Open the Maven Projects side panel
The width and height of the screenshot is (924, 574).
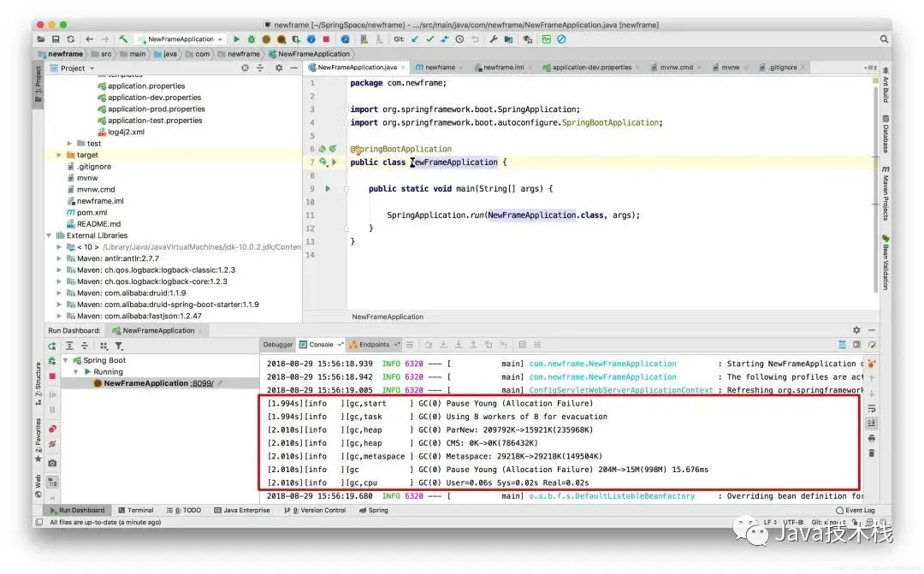(885, 194)
